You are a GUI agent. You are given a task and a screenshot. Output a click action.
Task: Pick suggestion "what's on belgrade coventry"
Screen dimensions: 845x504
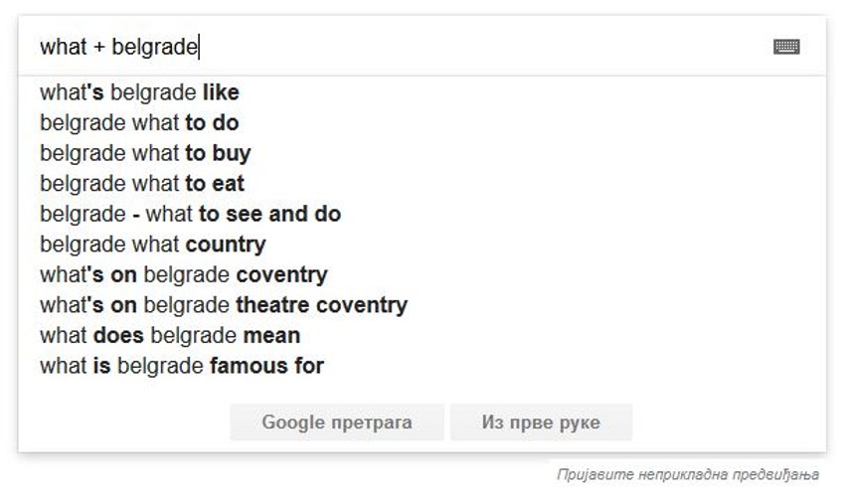(x=183, y=274)
